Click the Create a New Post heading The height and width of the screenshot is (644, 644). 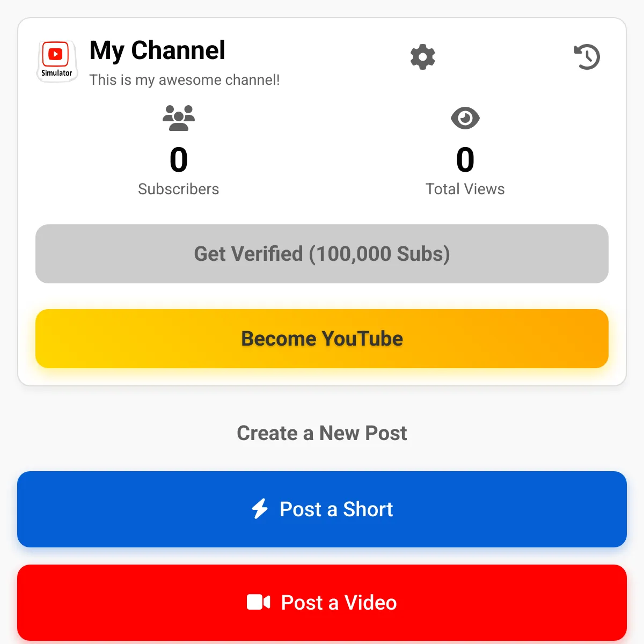321,433
